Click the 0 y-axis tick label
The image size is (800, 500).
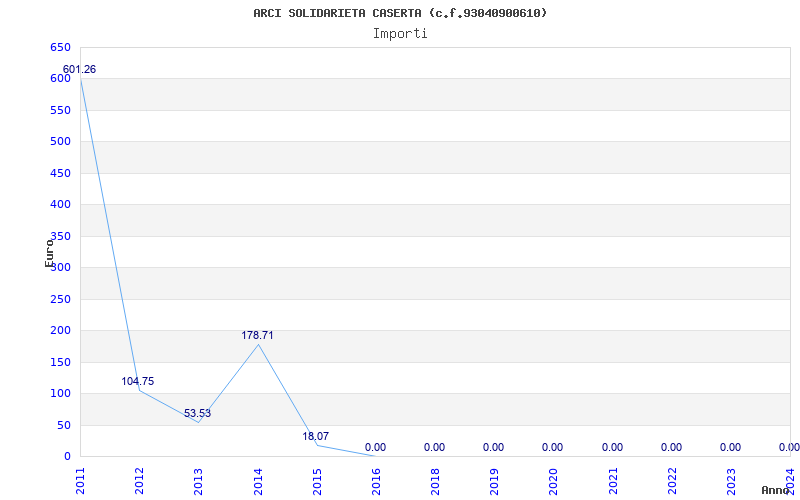[x=67, y=456]
